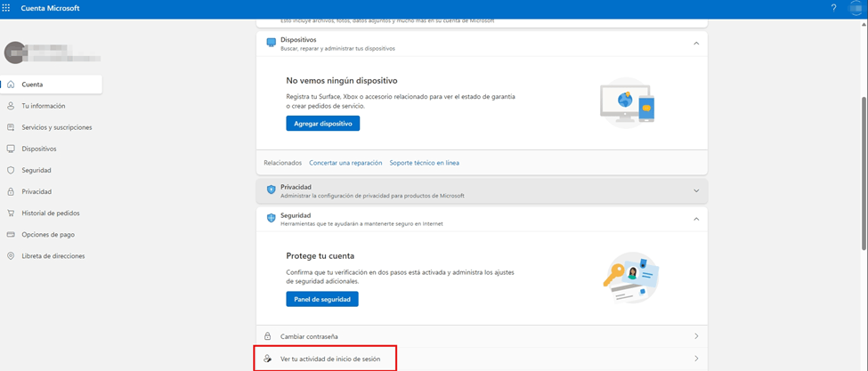The image size is (868, 371).
Task: Click the devices illustration image
Action: (628, 103)
